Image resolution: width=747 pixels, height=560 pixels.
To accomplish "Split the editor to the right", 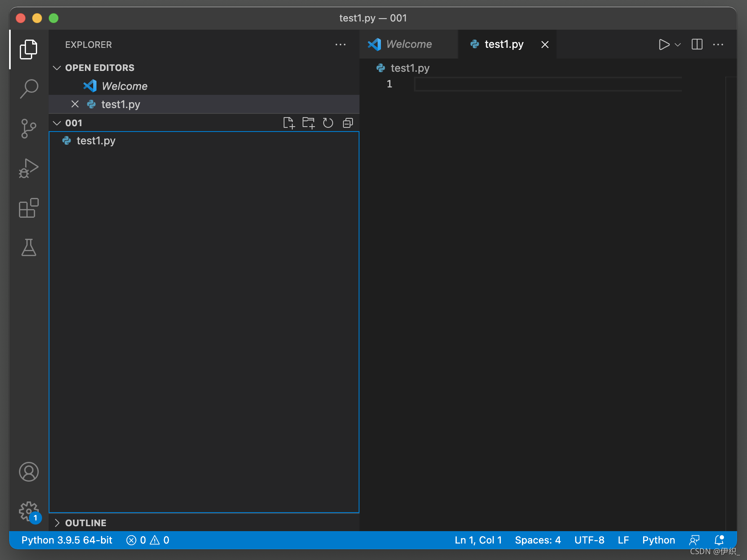I will pos(697,44).
